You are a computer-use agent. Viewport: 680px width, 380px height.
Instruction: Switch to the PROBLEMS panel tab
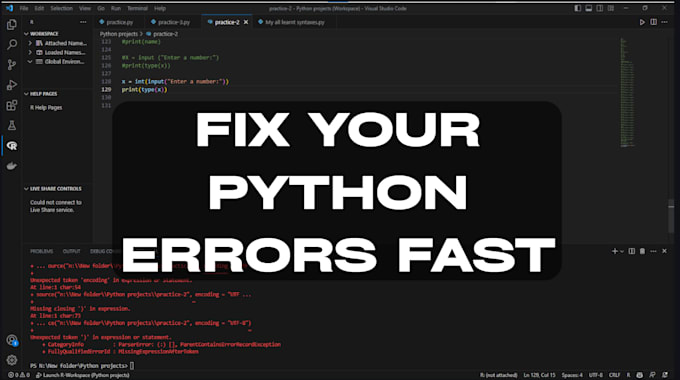42,251
